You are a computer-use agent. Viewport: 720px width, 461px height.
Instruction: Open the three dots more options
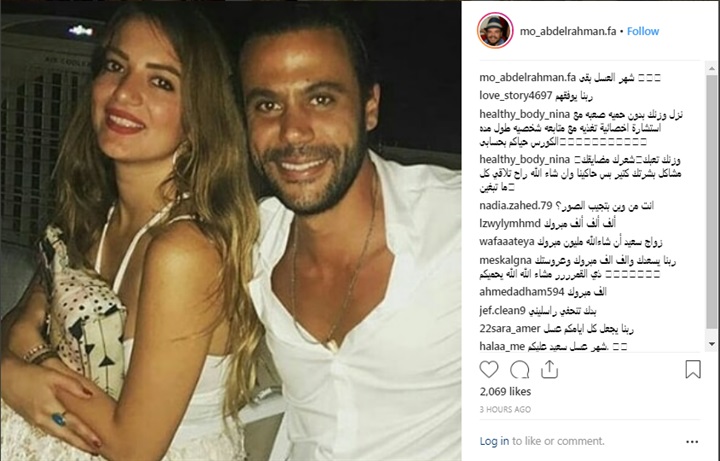(692, 442)
